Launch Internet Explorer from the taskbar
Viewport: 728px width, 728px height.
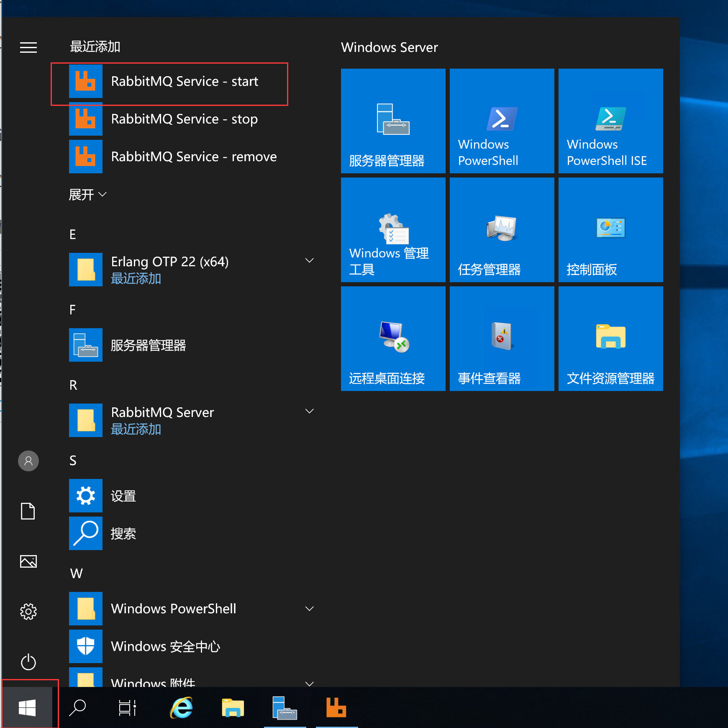[180, 707]
